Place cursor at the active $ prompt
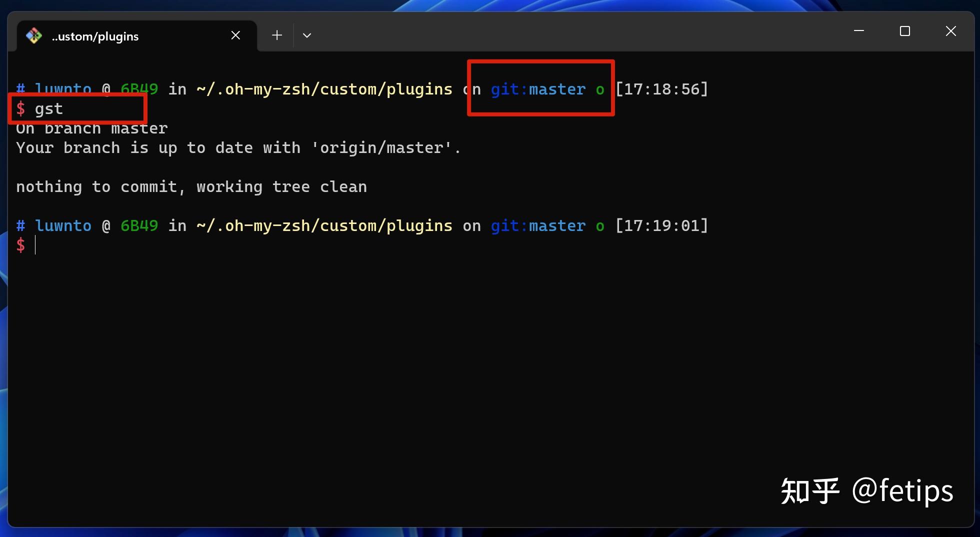 click(x=35, y=245)
